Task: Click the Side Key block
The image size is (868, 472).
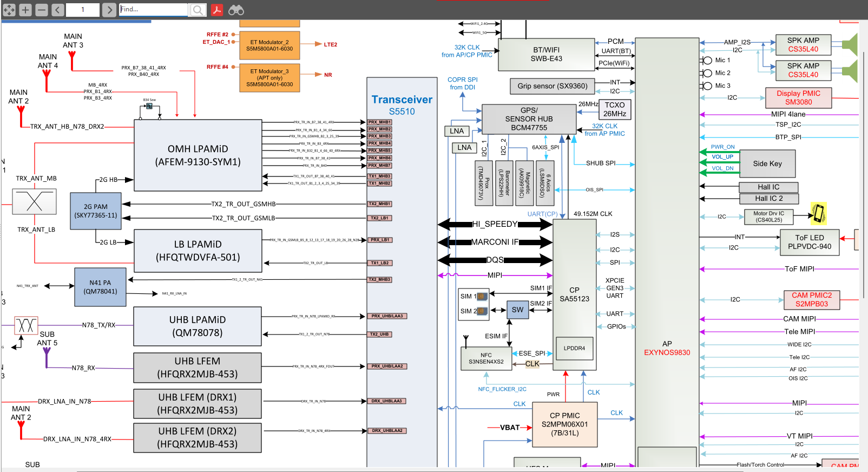Action: pos(767,164)
